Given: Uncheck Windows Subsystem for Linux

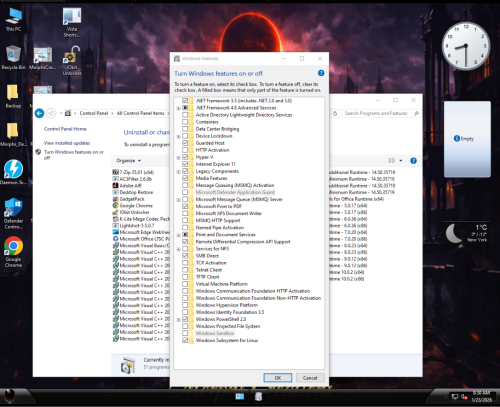Looking at the screenshot, I should click(185, 340).
